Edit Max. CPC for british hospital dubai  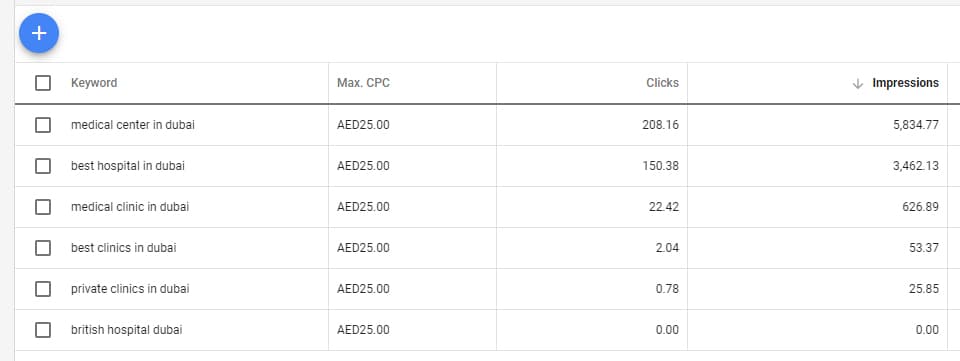coord(363,330)
